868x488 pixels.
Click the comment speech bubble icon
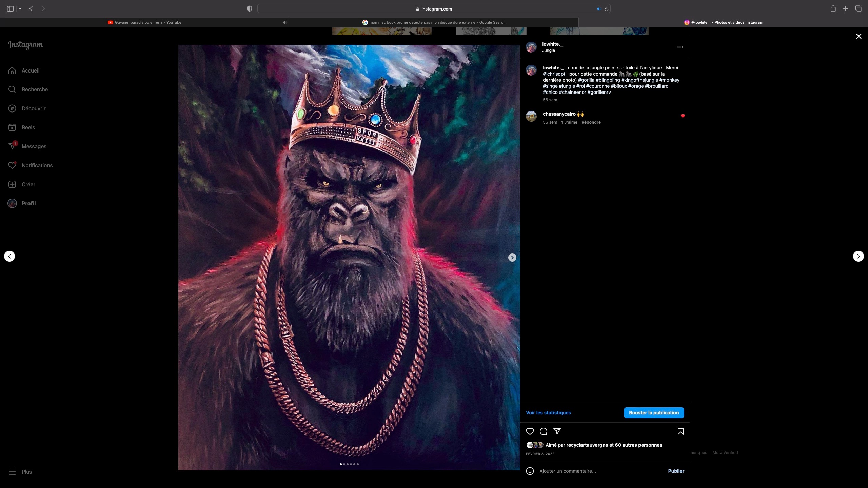click(544, 431)
